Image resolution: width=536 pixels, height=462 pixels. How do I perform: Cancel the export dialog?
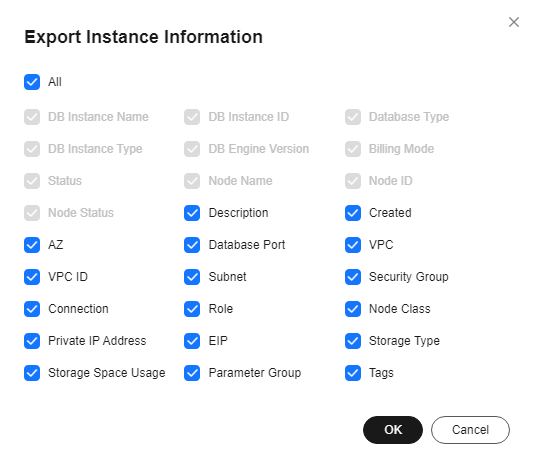coord(470,430)
